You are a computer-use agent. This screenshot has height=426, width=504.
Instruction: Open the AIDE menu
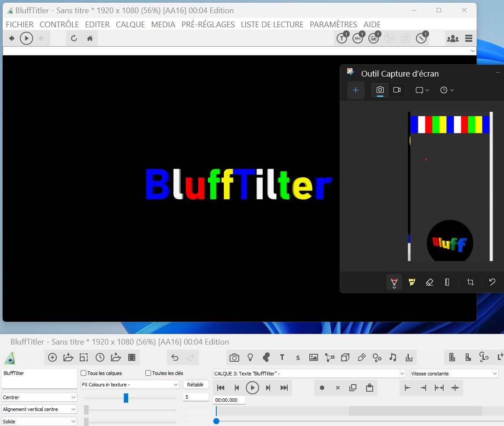pos(372,24)
